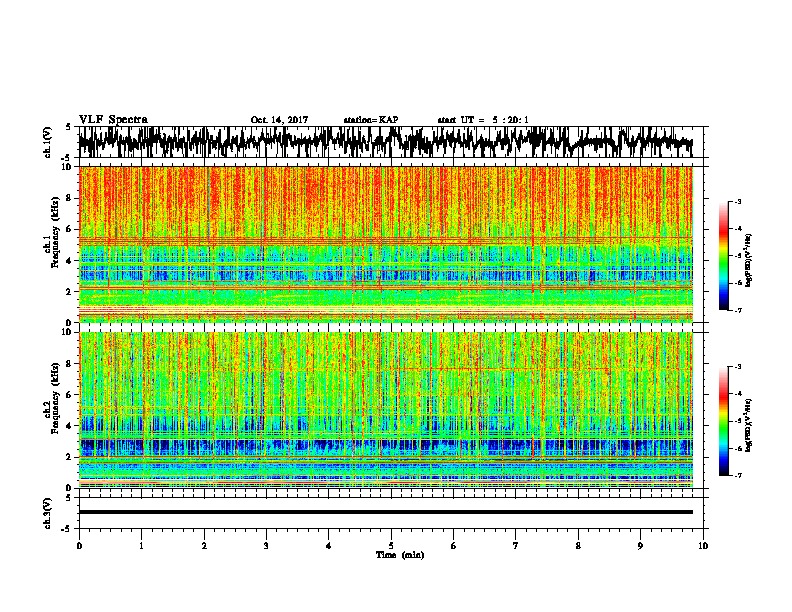Click the ch.1 "Frequency (kHz)" axis label

pos(56,232)
